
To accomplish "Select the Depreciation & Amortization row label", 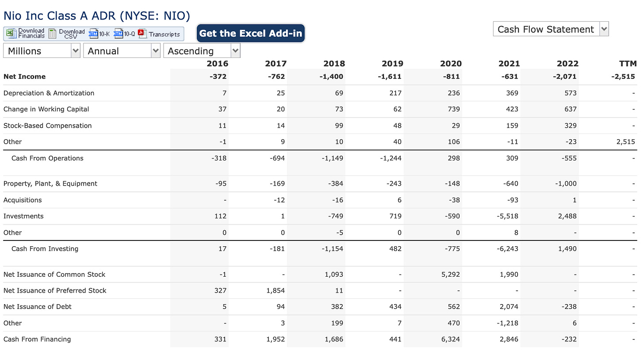I will [49, 93].
